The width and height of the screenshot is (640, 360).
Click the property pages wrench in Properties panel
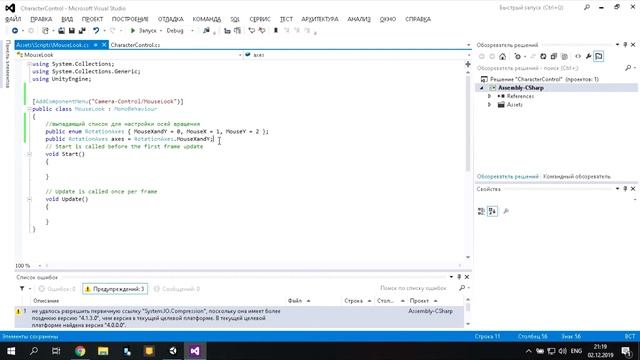click(x=506, y=211)
